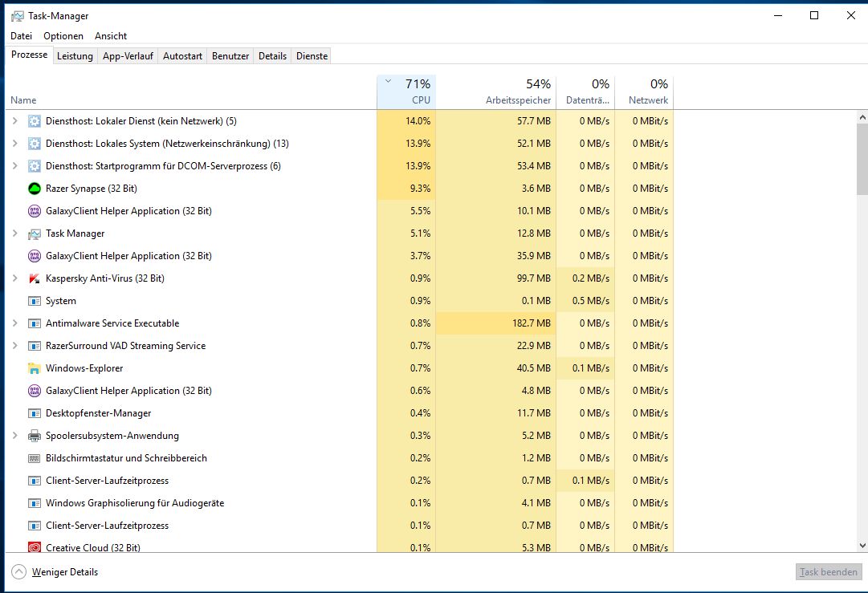
Task: Click the System process icon
Action: (x=35, y=301)
